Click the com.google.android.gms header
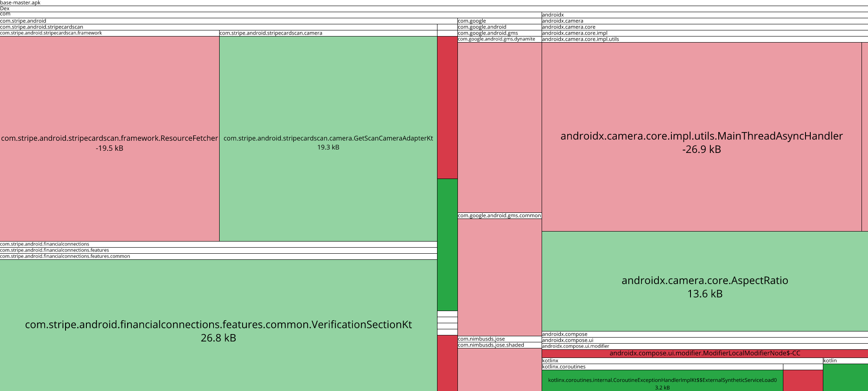The image size is (868, 391). click(x=500, y=33)
